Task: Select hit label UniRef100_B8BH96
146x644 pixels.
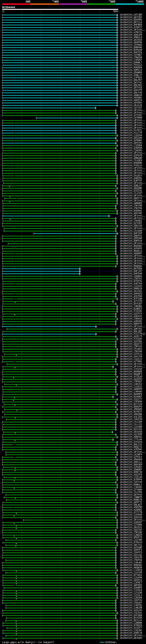Action: tap(131, 48)
